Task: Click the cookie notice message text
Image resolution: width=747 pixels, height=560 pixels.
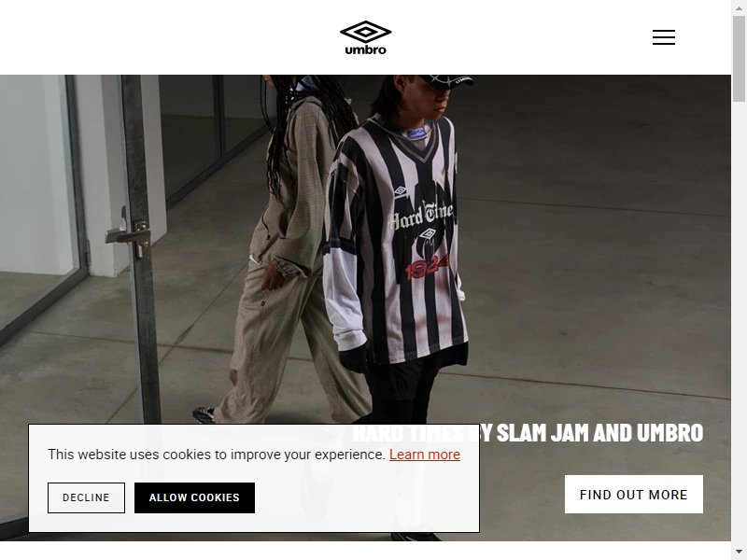Action: pos(217,455)
